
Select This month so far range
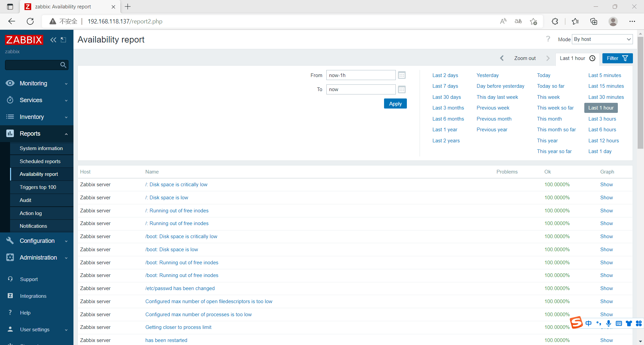tap(556, 130)
